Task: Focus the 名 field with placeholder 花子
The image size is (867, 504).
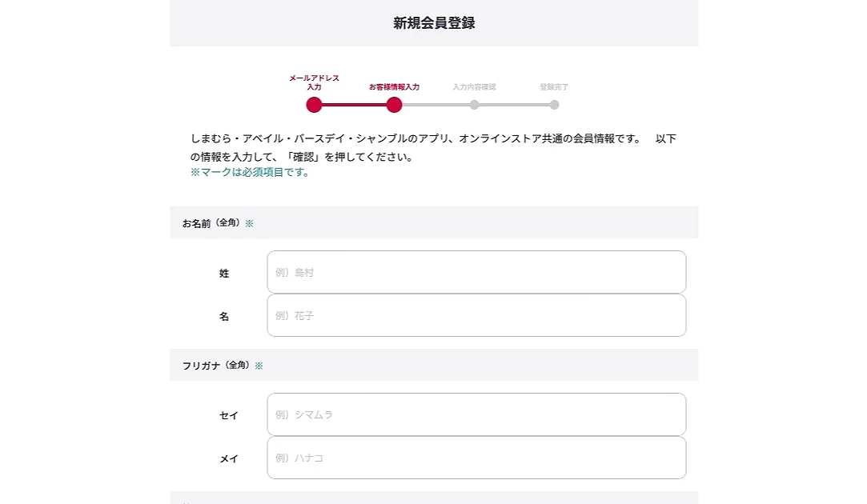Action: tap(476, 315)
